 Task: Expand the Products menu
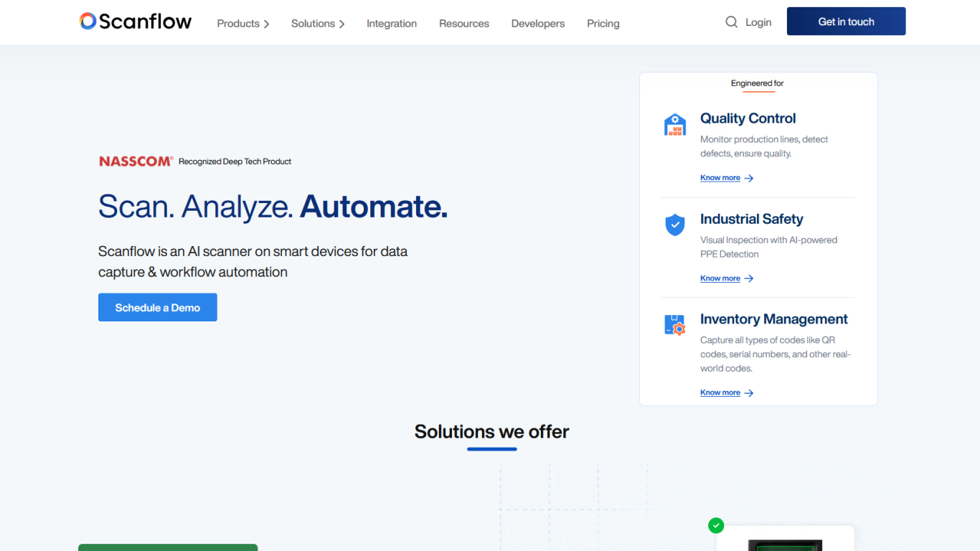pyautogui.click(x=242, y=24)
